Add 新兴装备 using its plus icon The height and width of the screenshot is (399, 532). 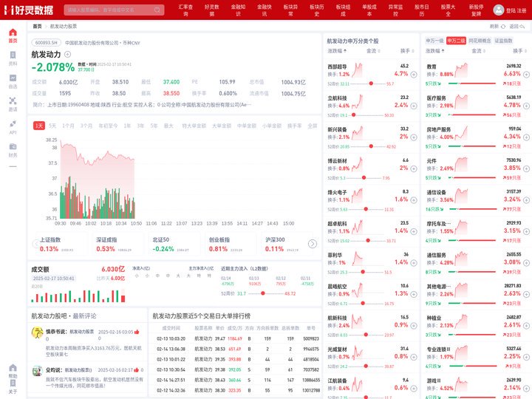[414, 137]
